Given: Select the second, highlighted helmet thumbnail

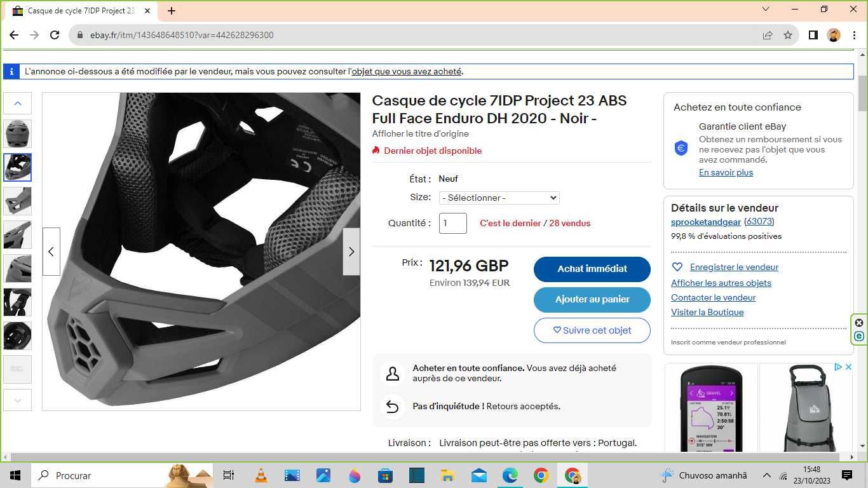Looking at the screenshot, I should point(18,167).
